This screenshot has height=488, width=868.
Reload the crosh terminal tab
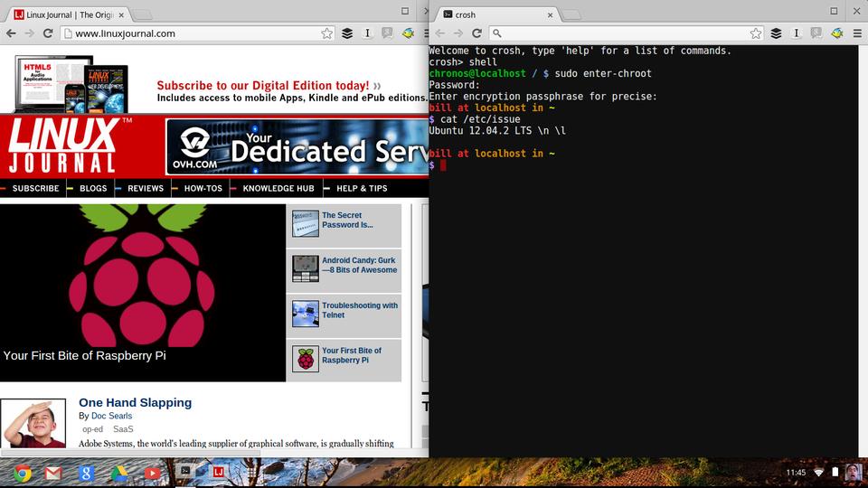click(x=476, y=33)
